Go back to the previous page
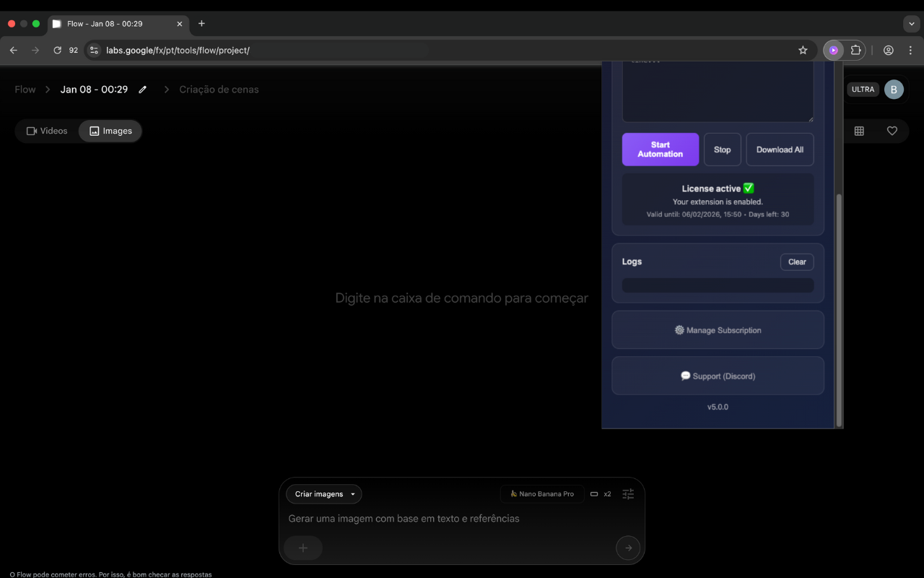This screenshot has height=578, width=924. click(x=14, y=51)
